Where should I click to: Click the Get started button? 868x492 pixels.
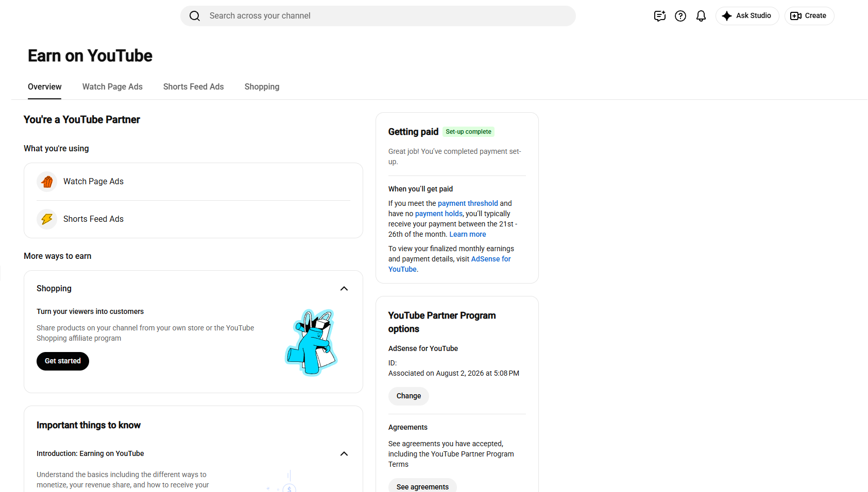point(63,361)
